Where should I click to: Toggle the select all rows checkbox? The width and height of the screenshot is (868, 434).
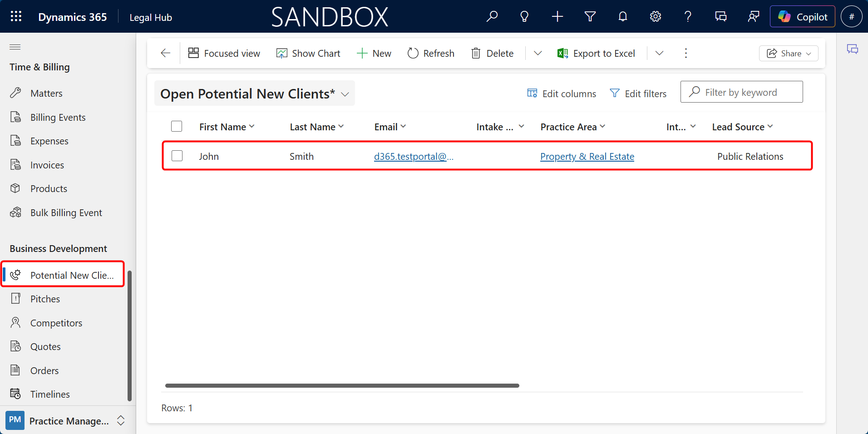click(x=177, y=126)
